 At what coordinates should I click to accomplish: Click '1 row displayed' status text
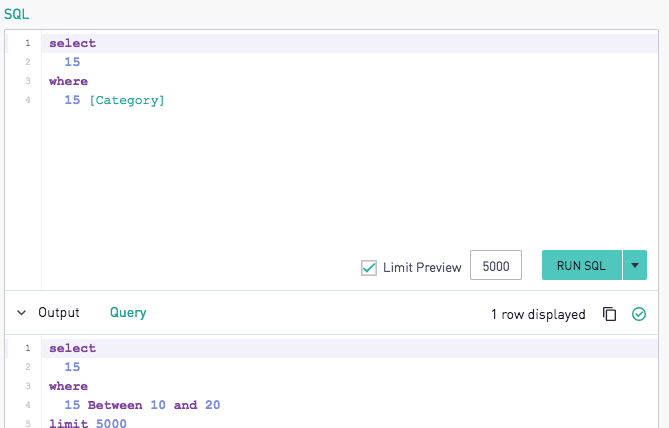pyautogui.click(x=538, y=314)
